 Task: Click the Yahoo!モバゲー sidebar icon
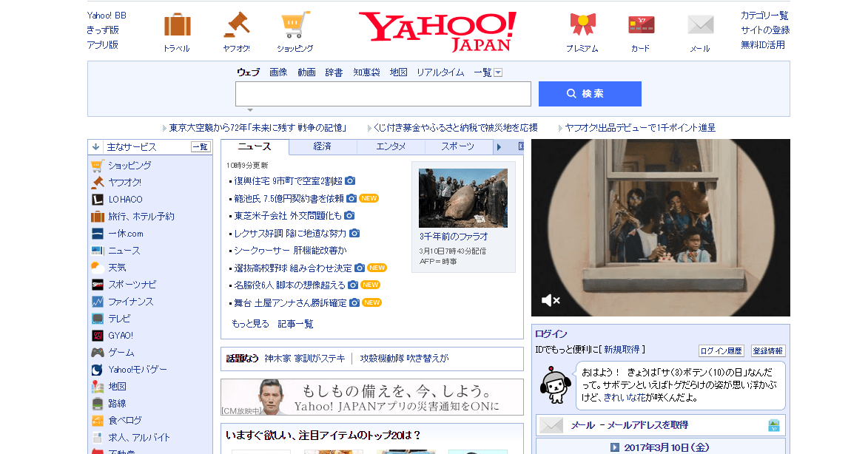(98, 370)
